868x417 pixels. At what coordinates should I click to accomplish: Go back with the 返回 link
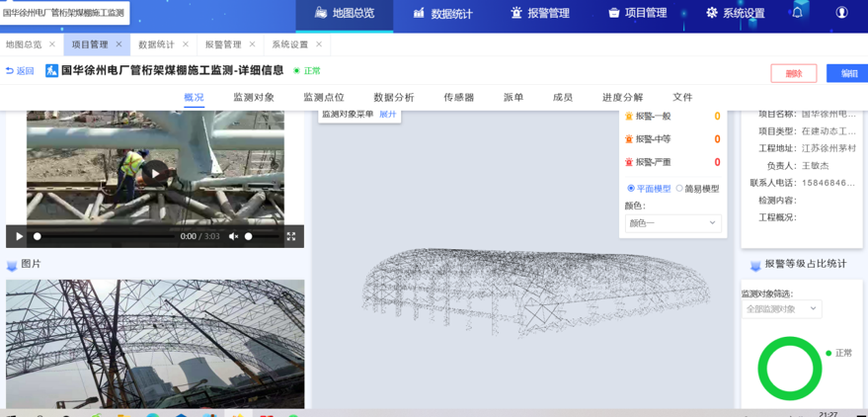click(20, 71)
